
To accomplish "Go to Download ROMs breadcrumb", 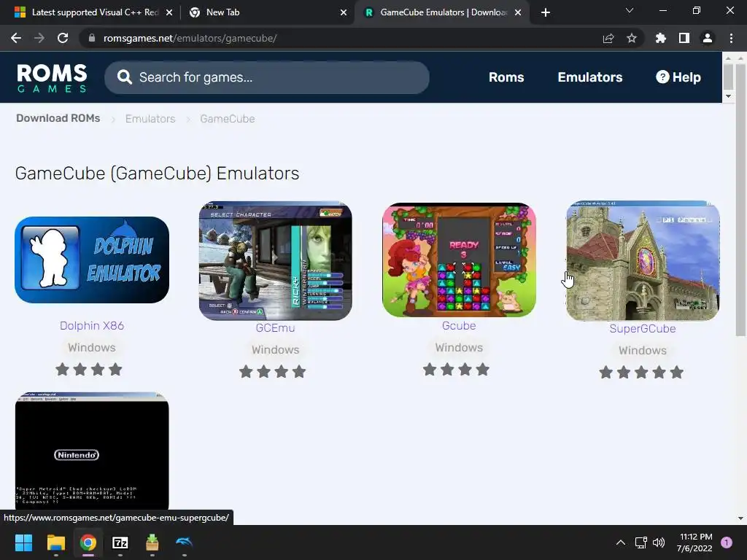I will point(58,118).
